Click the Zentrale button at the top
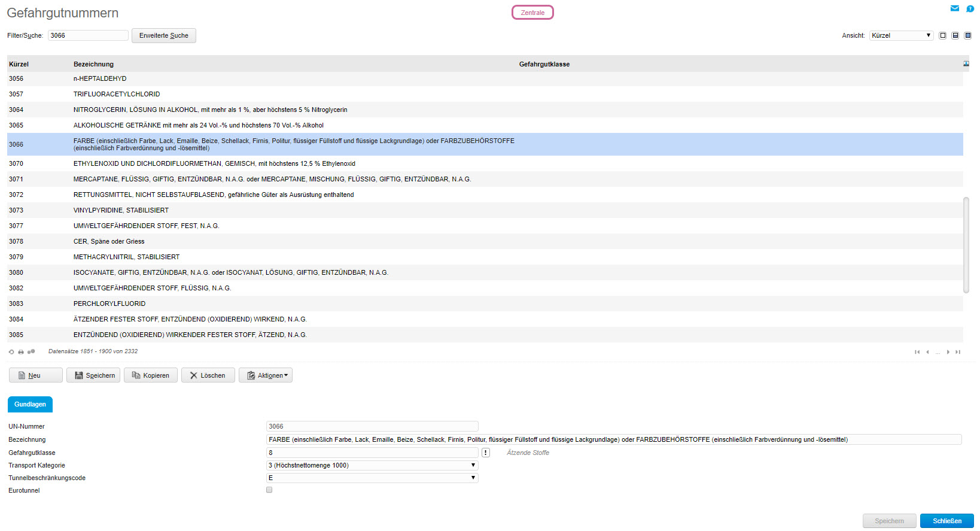Screen dimensions: 980x531 532,13
